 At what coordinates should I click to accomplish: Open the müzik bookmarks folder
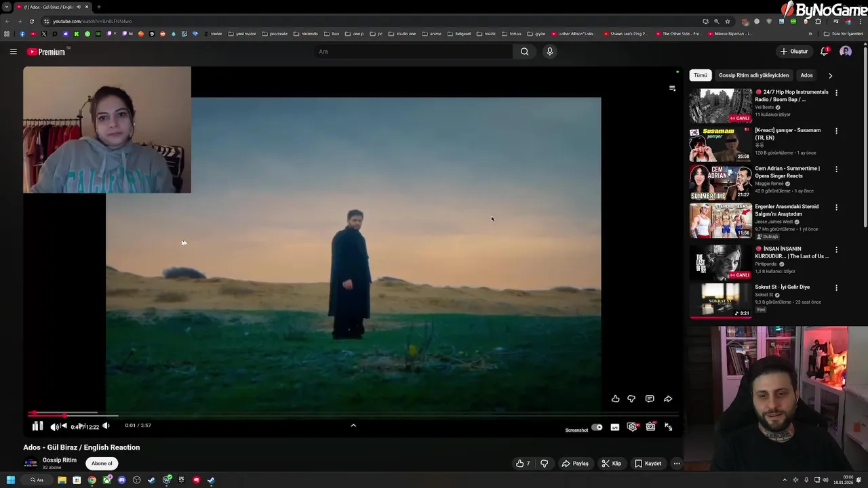point(486,34)
